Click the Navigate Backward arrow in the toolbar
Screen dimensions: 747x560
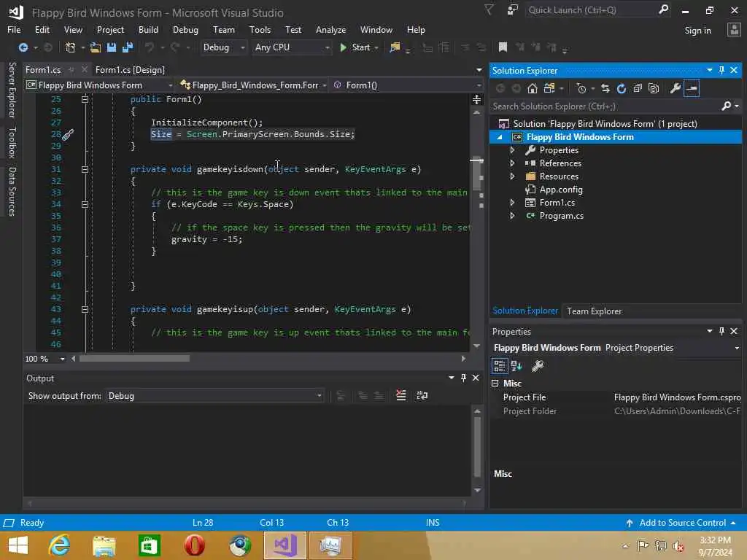[23, 47]
